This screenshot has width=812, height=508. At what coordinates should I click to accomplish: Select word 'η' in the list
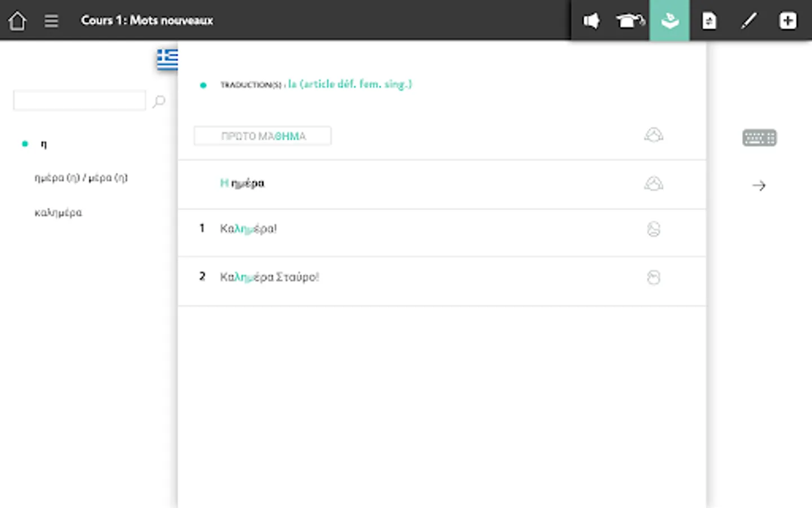coord(43,144)
